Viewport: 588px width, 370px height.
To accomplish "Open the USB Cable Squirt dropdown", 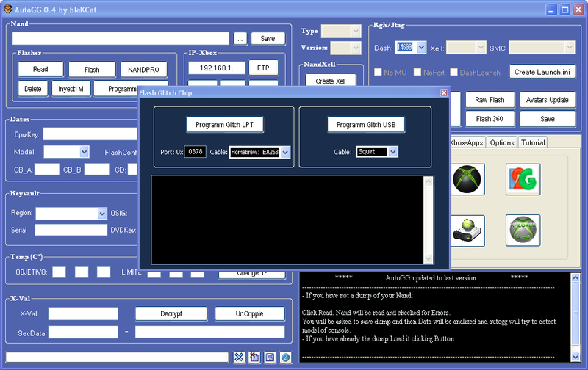I will (x=392, y=152).
